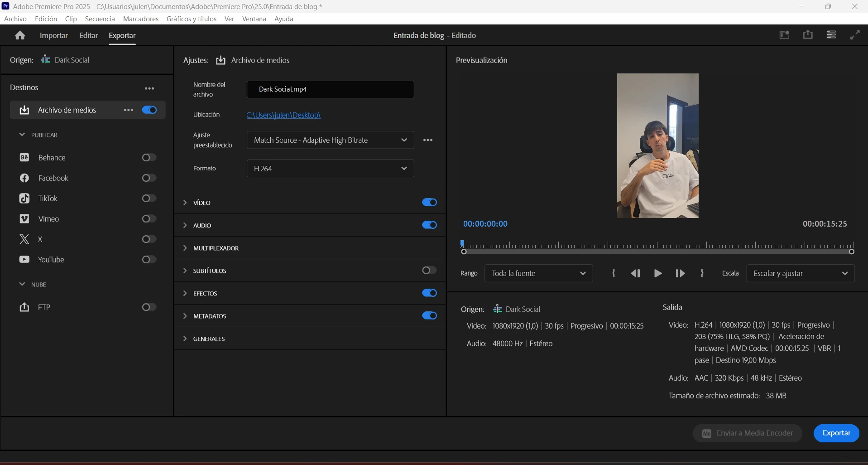Click the Dark Social sequence icon in Origen
The image size is (868, 465).
(x=45, y=60)
